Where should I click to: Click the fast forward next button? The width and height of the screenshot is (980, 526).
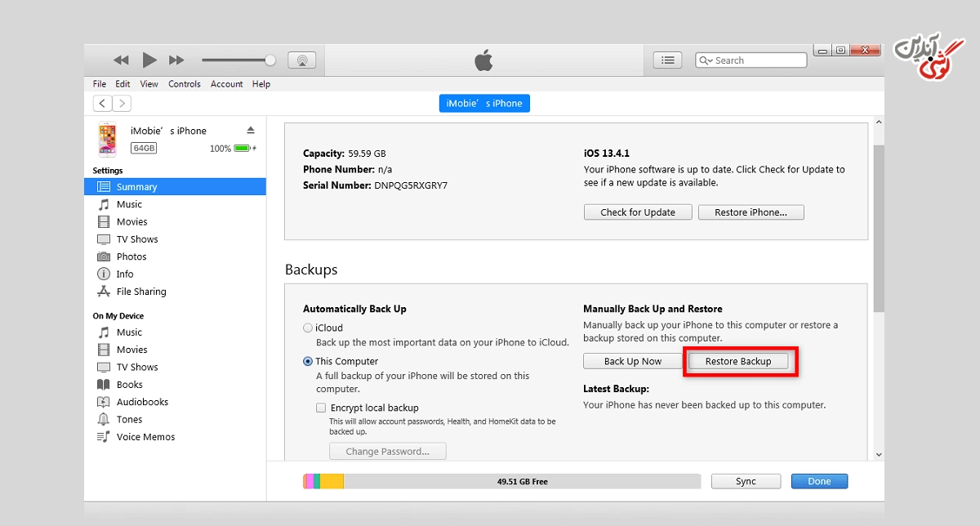(176, 60)
